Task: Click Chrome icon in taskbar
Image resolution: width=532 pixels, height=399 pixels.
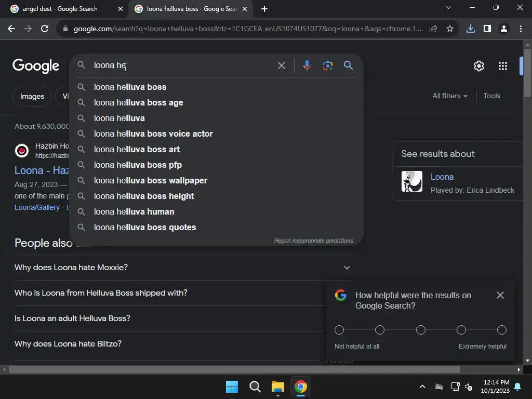Action: click(x=301, y=387)
